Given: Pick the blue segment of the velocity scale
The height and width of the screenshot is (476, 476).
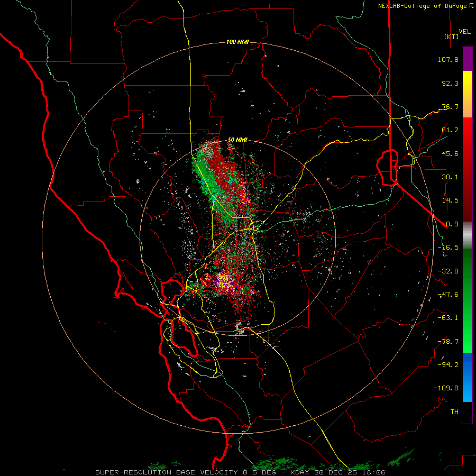Looking at the screenshot, I should 467,377.
